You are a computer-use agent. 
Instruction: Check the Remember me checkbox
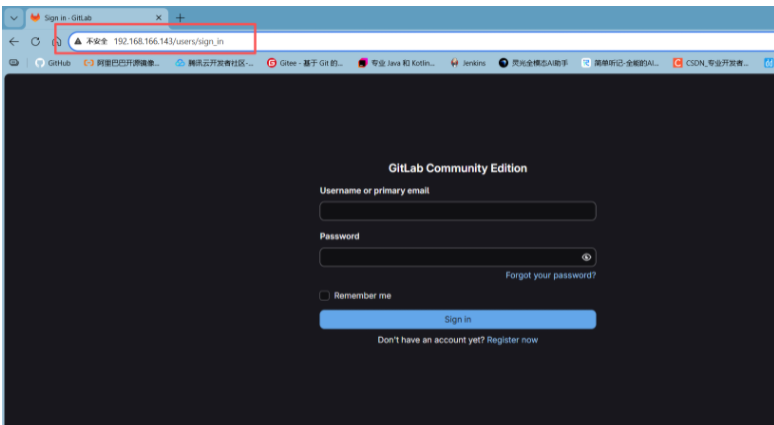[324, 296]
